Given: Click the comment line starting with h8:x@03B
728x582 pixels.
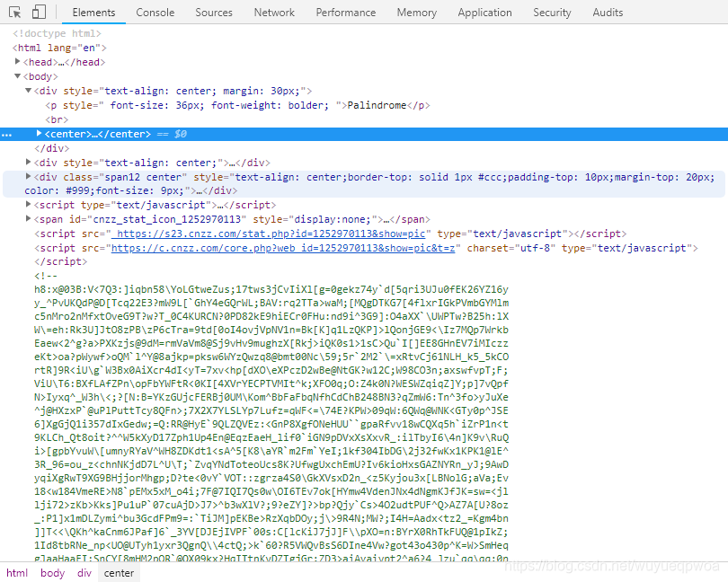Looking at the screenshot, I should (x=271, y=289).
